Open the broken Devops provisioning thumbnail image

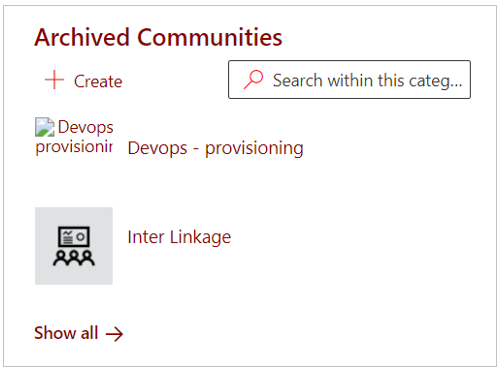point(74,137)
